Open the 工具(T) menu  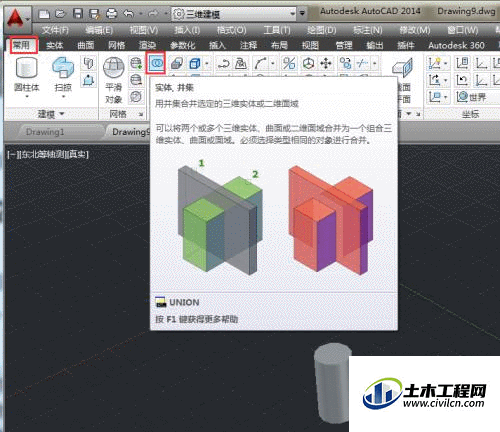tap(277, 30)
